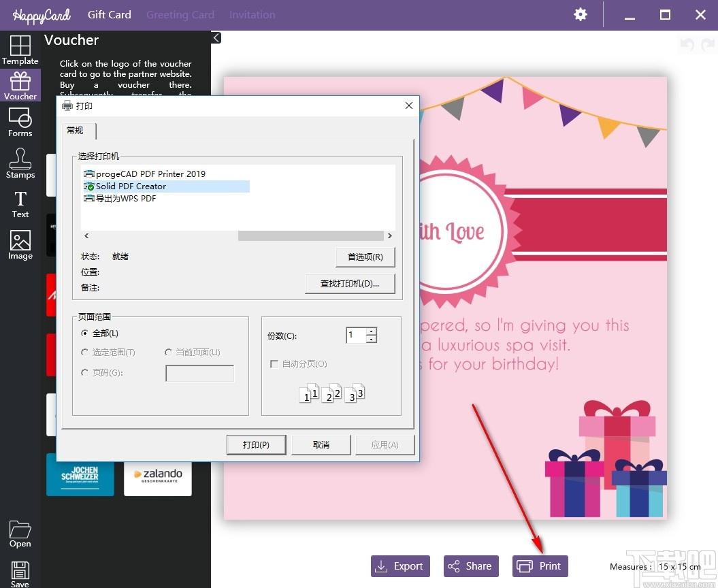Screen dimensions: 718x588
Task: Open the Forms tool
Action: [x=20, y=122]
